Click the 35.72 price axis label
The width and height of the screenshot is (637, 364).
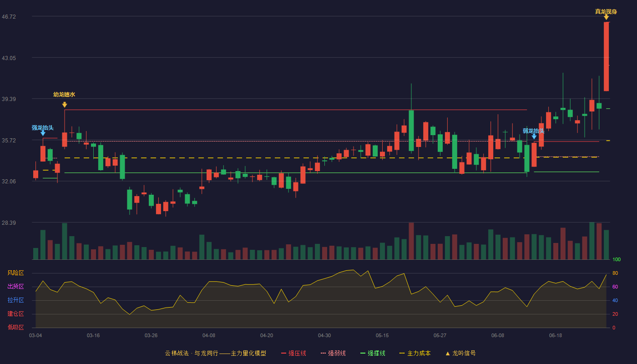9,141
